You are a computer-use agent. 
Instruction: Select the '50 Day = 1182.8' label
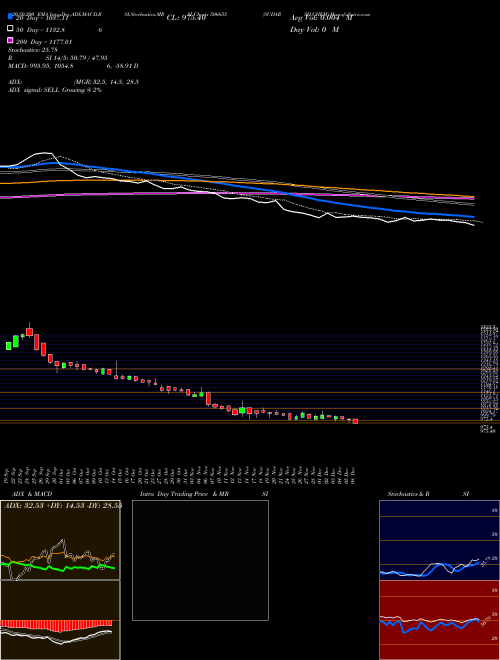(40, 30)
